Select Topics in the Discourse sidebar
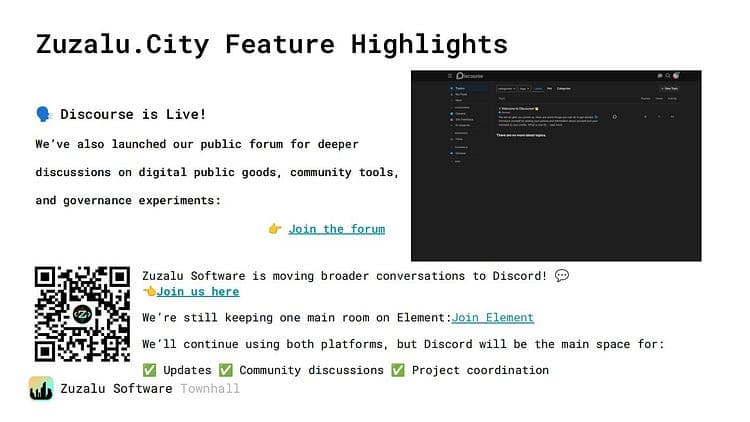The height and width of the screenshot is (422, 750). 468,89
